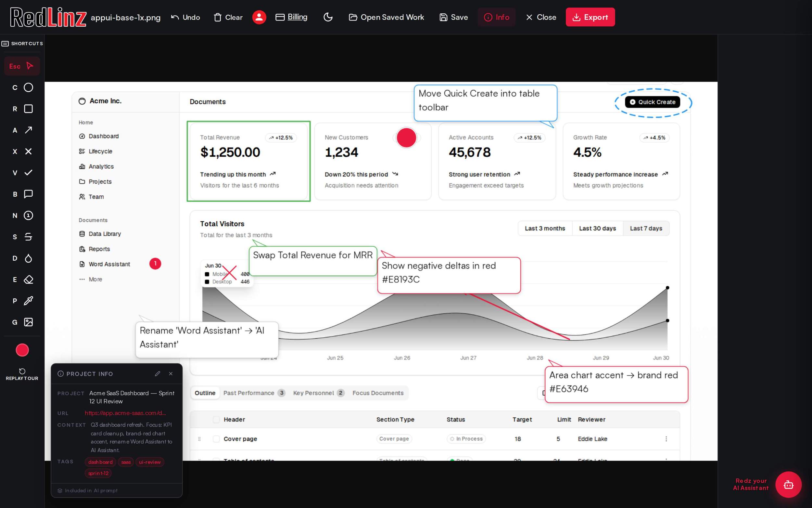Click the 'dashboard' tag

click(x=100, y=462)
